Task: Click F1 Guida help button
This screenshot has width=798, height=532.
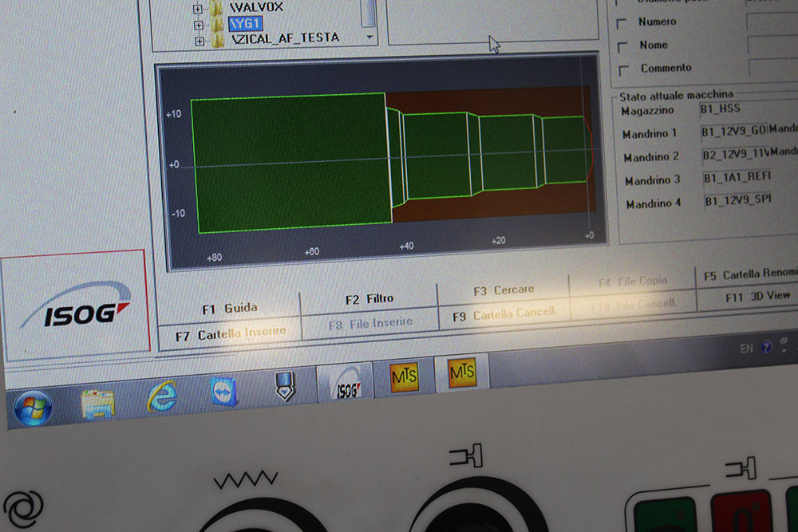Action: (x=229, y=309)
